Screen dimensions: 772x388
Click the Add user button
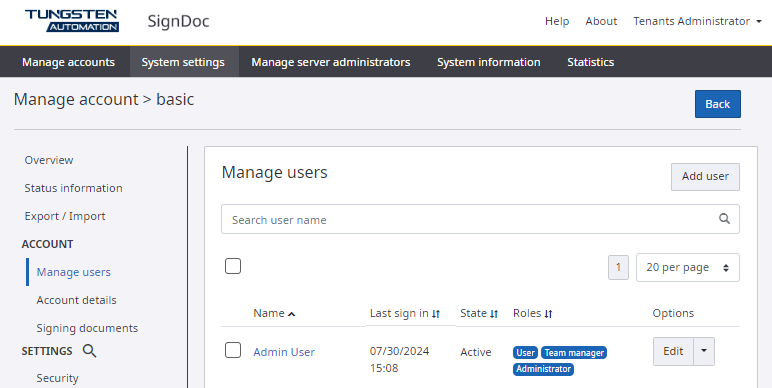point(705,176)
